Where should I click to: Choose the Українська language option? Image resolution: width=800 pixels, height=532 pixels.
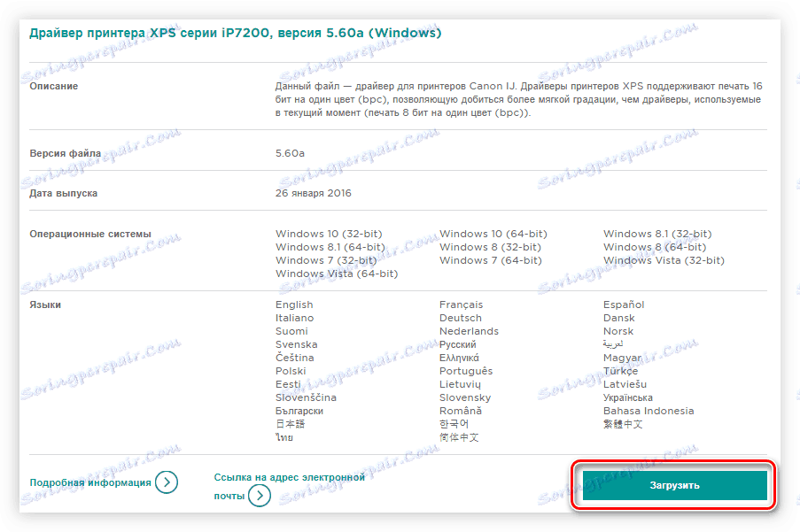click(x=633, y=397)
